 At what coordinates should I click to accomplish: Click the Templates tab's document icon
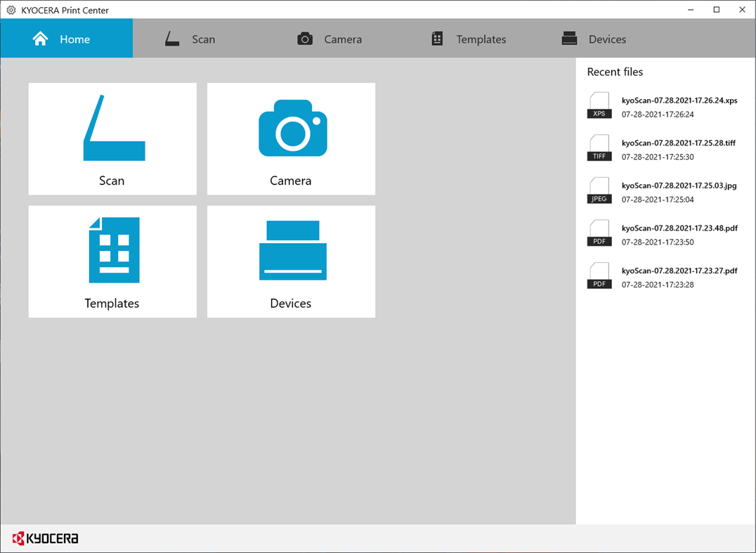pos(437,39)
